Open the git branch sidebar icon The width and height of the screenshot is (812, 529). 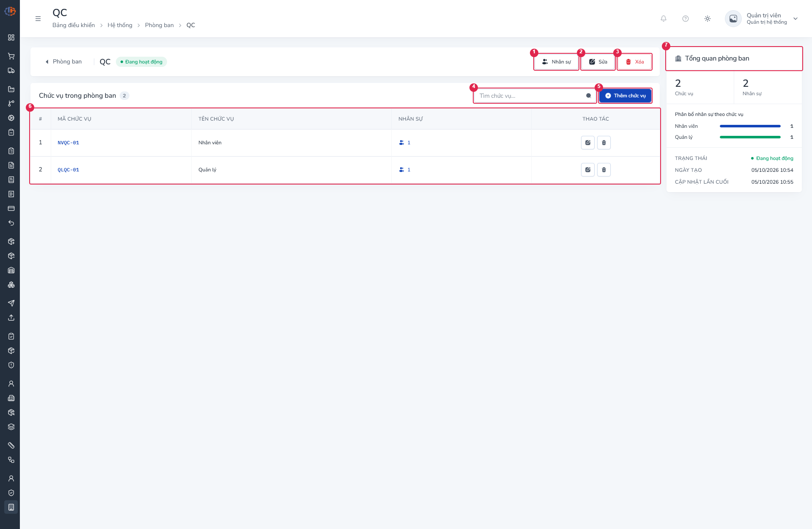(x=11, y=103)
